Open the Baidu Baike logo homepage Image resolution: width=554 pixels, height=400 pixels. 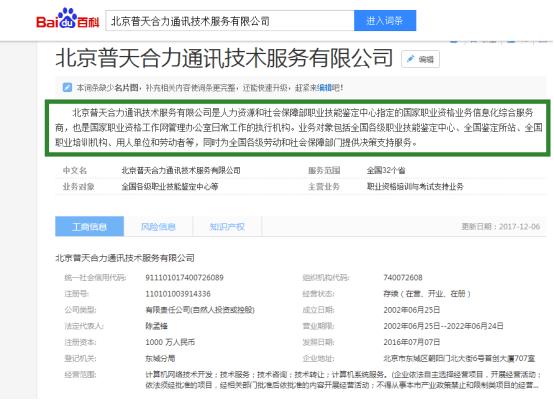pyautogui.click(x=67, y=19)
